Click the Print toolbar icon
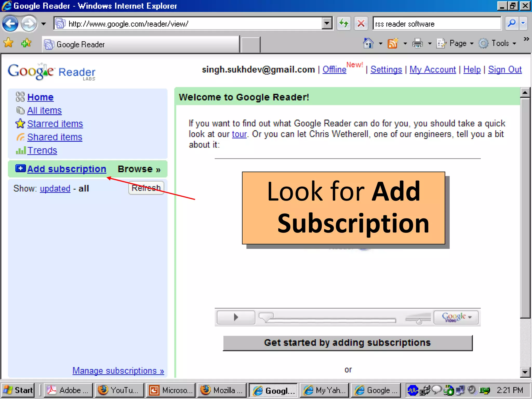Screen dimensions: 532x399 [417, 43]
